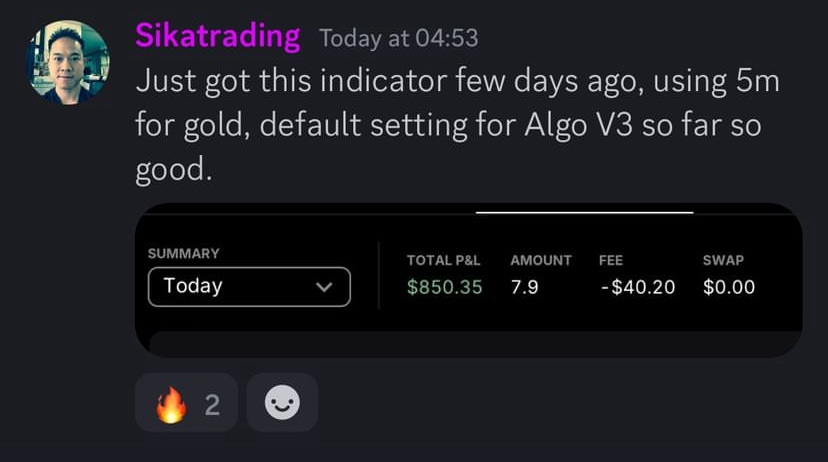This screenshot has height=462, width=828.
Task: Click the TOTAL P&L column header
Action: coord(443,260)
